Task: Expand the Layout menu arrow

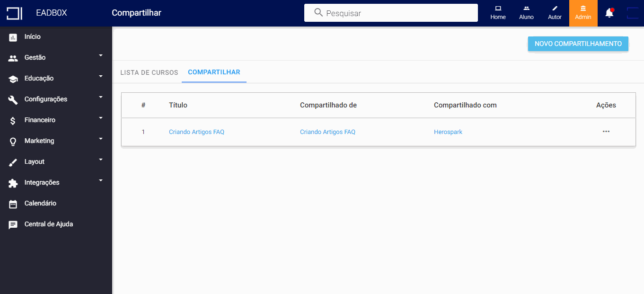Action: (101, 160)
